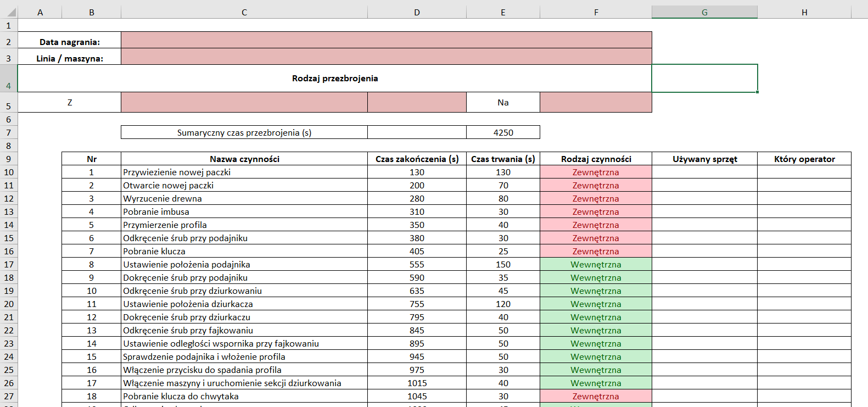Click Zewnętrzna cell for Pobranie klucza do chwytaka

click(596, 396)
